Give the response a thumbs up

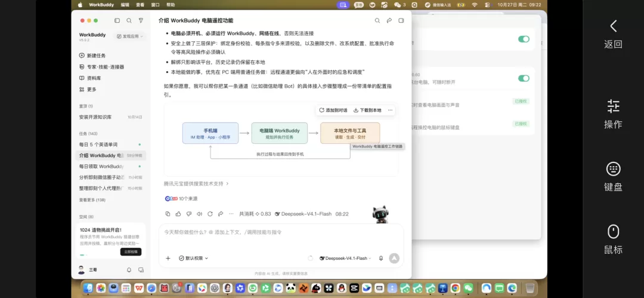click(178, 214)
